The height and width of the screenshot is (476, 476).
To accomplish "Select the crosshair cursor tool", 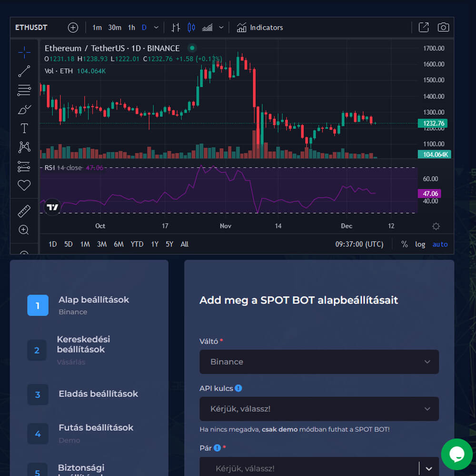I will (24, 52).
